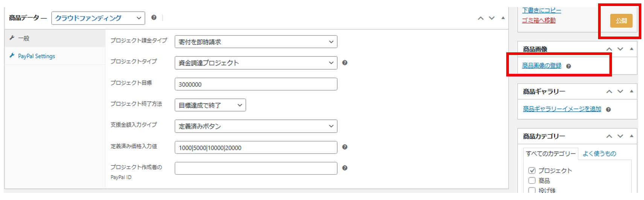Switch to the よく使うもの categories tab
The height and width of the screenshot is (200, 644).
(599, 154)
